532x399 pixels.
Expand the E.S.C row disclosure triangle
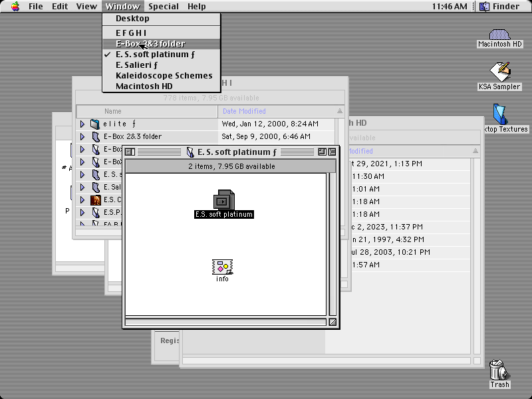(x=82, y=200)
